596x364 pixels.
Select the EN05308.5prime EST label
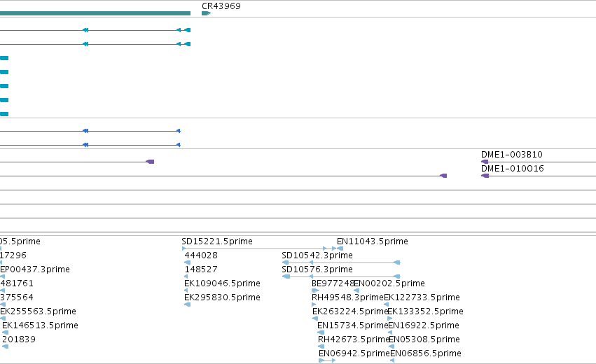424,339
